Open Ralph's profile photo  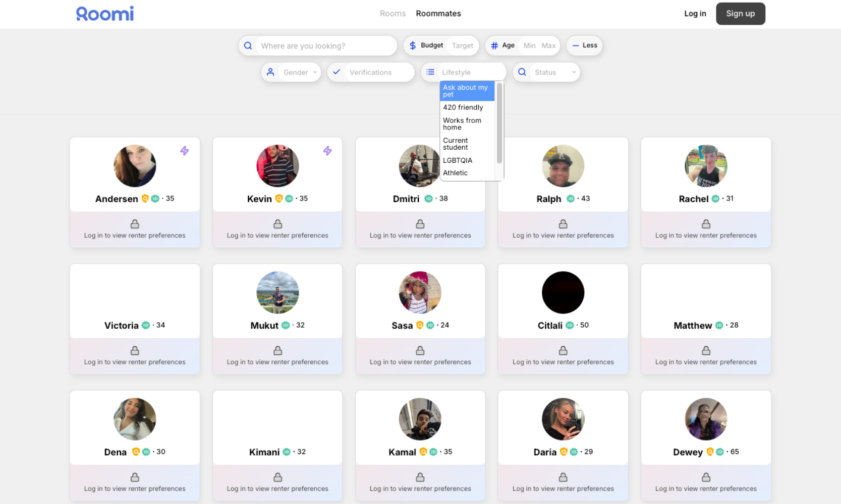(563, 166)
